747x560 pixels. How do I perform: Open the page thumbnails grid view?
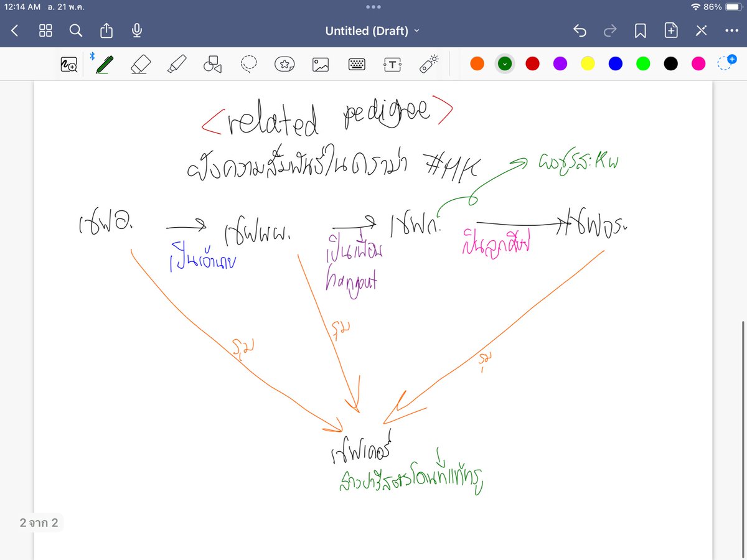tap(45, 30)
